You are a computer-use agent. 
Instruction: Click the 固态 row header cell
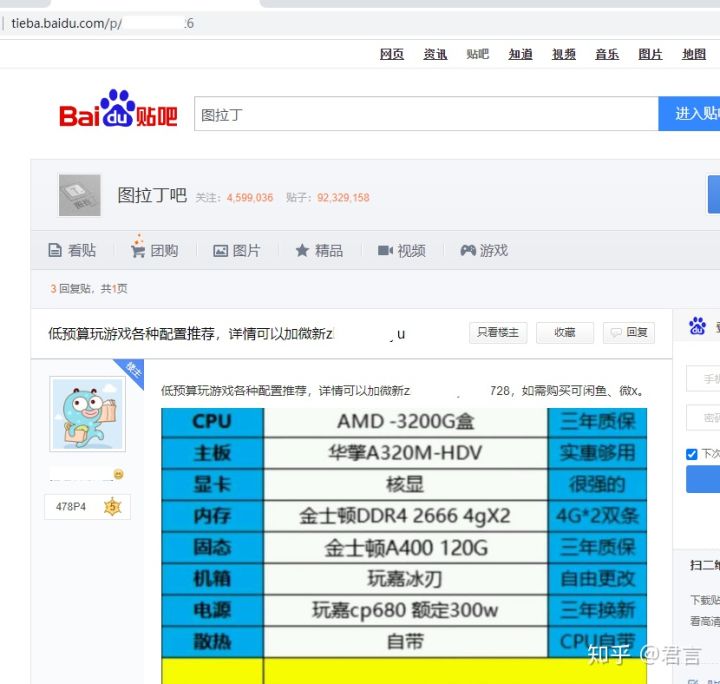pyautogui.click(x=213, y=548)
